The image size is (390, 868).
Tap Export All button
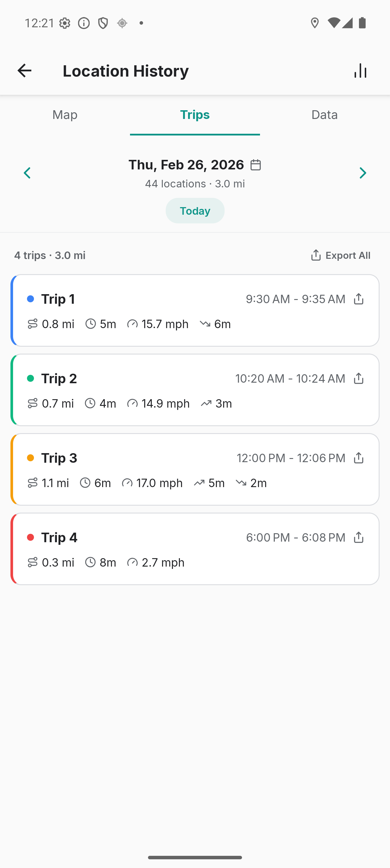tap(340, 255)
